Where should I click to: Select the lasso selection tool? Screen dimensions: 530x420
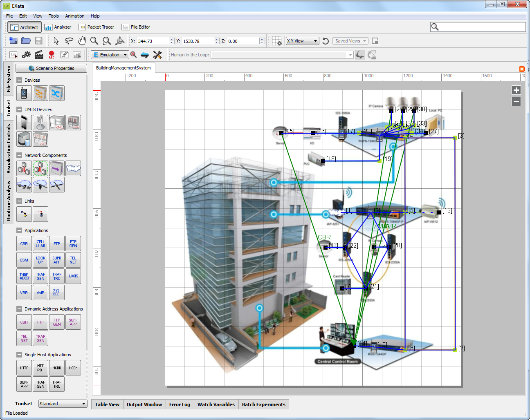(69, 41)
